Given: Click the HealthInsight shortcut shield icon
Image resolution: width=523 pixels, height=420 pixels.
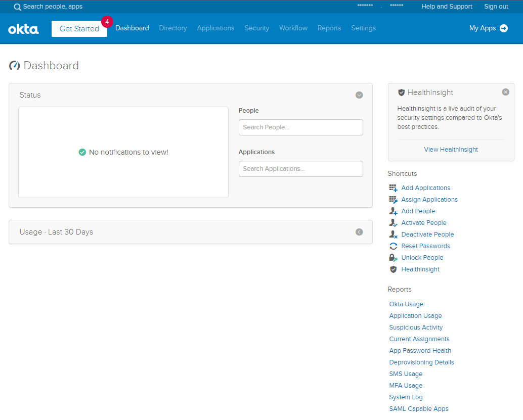Looking at the screenshot, I should point(393,269).
